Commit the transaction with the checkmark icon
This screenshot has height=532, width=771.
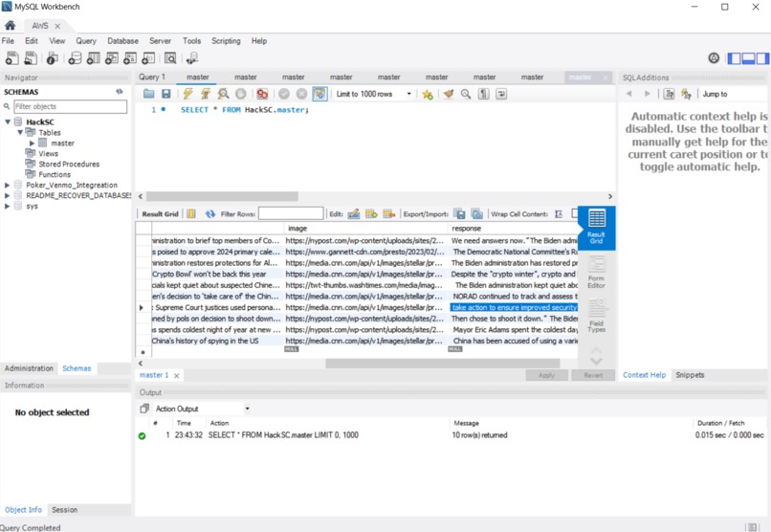(x=284, y=94)
